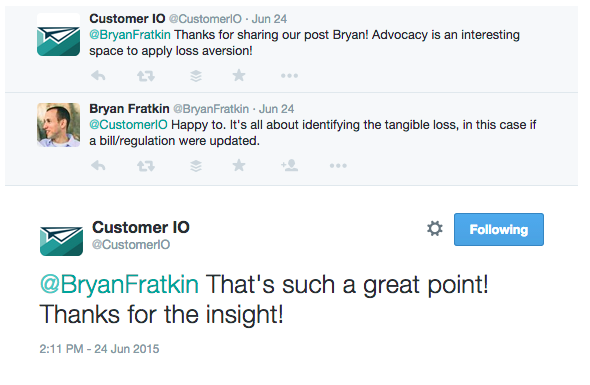The image size is (590, 385).
Task: Click the Customer IO logo in the main tweet
Action: click(x=61, y=241)
